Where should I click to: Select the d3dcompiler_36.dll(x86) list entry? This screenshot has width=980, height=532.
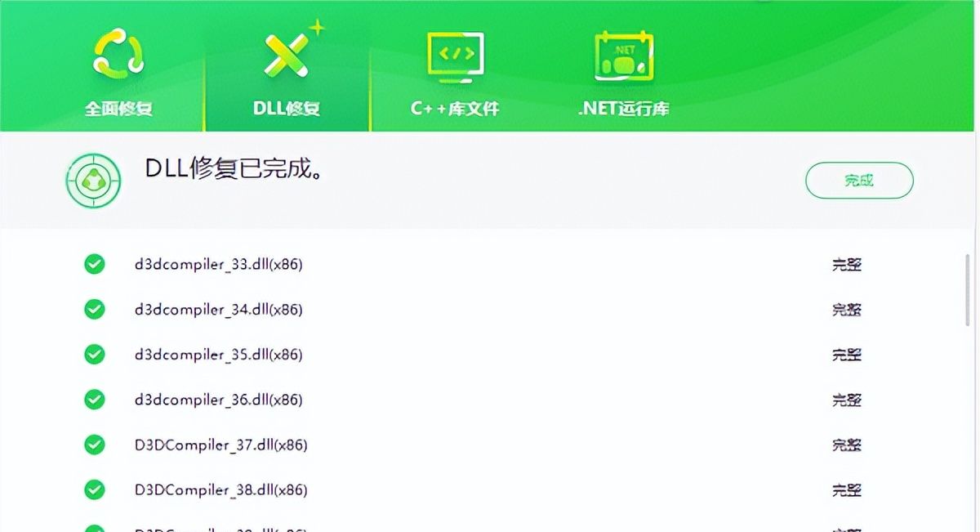pos(218,400)
